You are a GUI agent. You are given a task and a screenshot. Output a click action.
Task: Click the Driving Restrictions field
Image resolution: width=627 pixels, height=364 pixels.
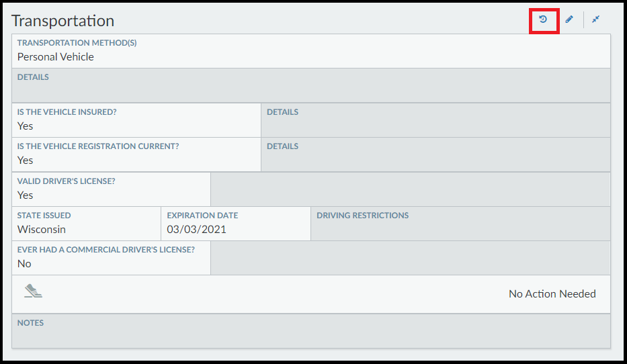[460, 223]
